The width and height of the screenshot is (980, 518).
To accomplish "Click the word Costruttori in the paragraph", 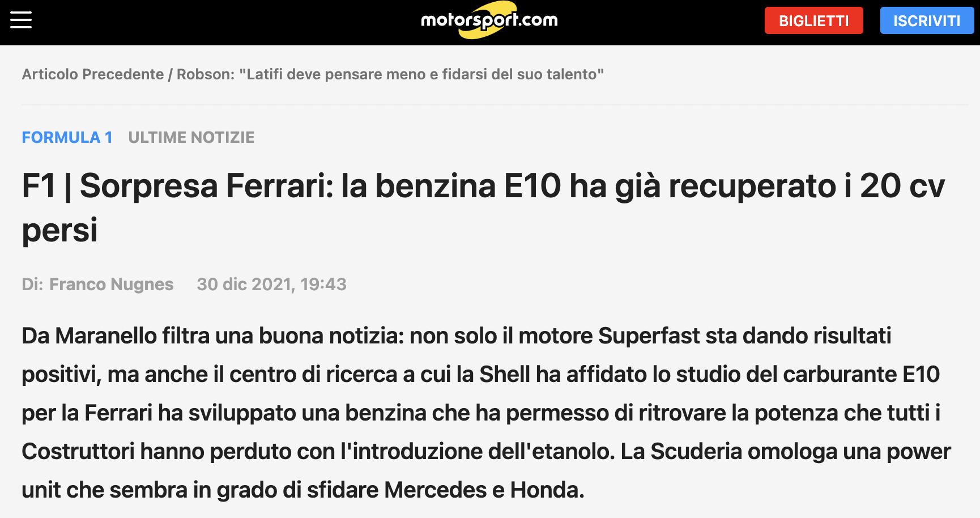I will (x=78, y=451).
